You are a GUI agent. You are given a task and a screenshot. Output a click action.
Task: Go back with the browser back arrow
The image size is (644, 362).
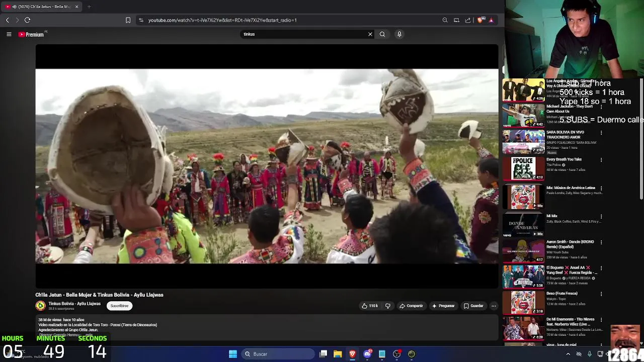pos(7,20)
